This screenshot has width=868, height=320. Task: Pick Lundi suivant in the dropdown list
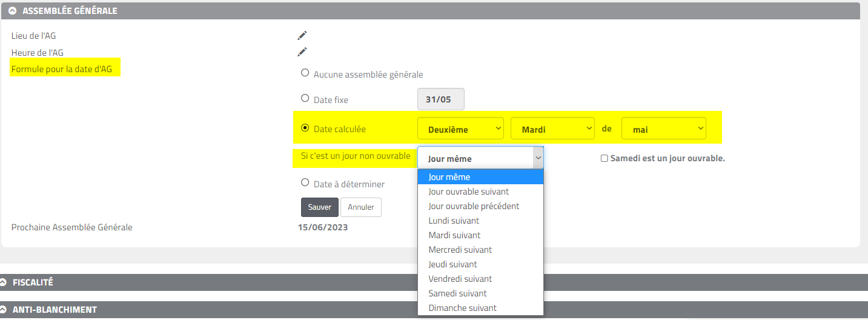point(454,221)
